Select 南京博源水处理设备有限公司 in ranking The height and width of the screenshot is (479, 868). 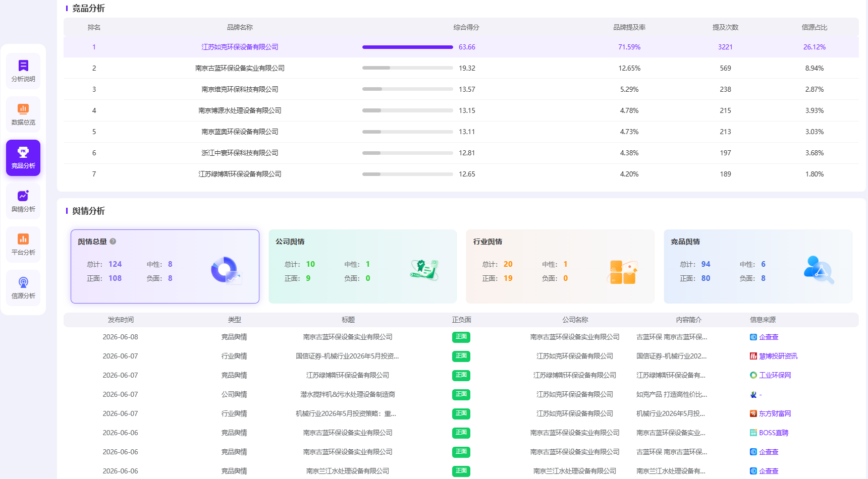tap(240, 110)
